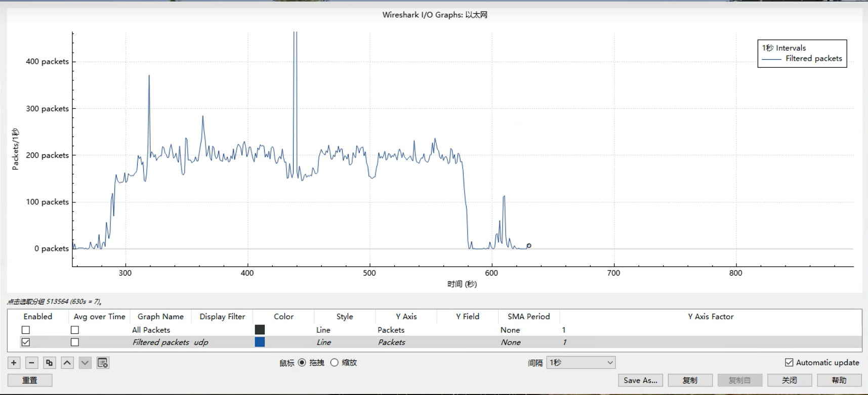Move the selected graph up
This screenshot has width=868, height=395.
[67, 363]
